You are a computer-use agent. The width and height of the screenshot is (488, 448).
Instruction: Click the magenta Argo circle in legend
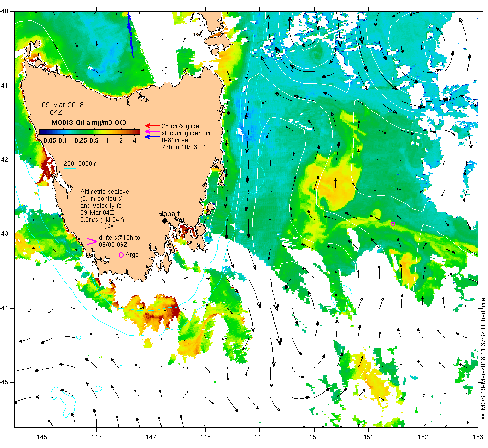click(122, 255)
